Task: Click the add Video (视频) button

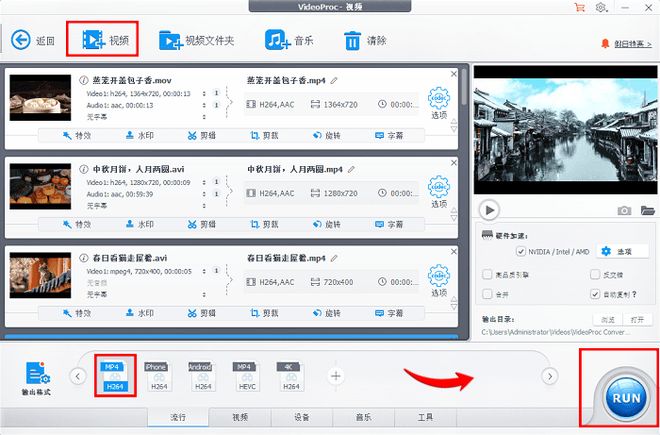Action: [x=103, y=41]
